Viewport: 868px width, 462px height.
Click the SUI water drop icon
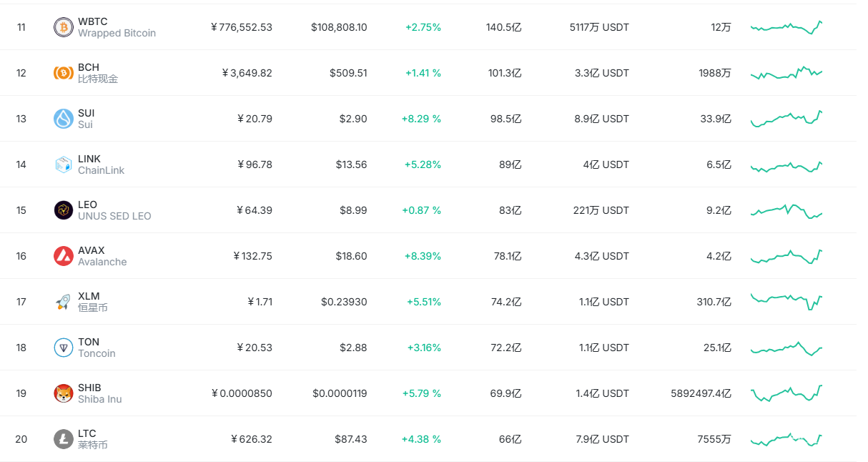click(x=64, y=119)
